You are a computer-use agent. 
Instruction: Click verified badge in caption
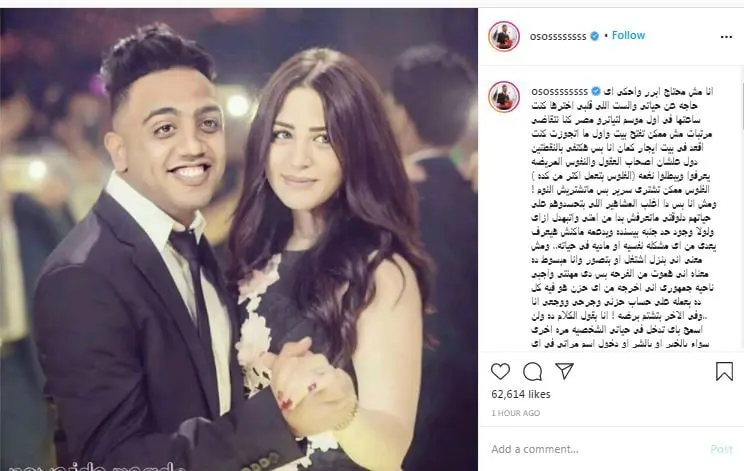coord(595,91)
